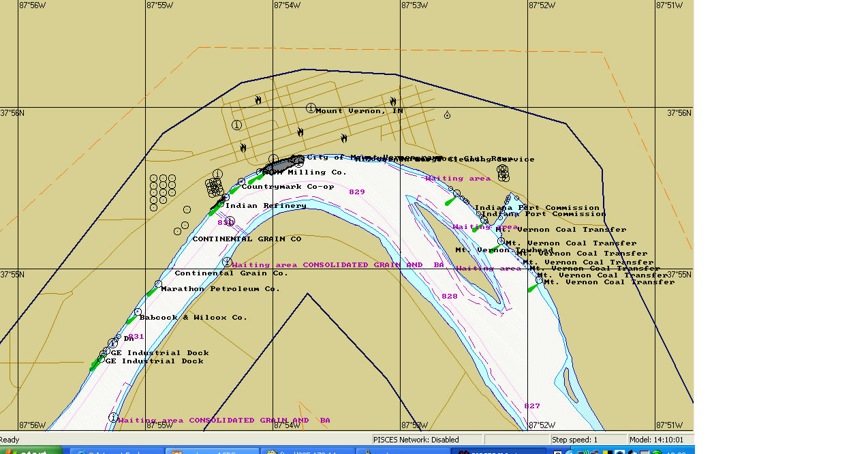Click the Step speed: 1 status field

pyautogui.click(x=588, y=440)
